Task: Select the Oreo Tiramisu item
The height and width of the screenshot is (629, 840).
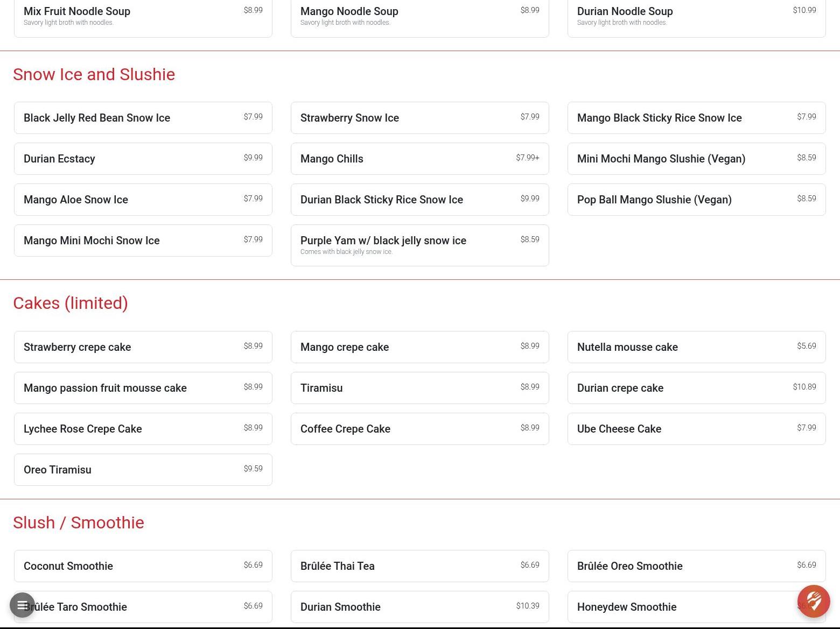Action: 143,470
